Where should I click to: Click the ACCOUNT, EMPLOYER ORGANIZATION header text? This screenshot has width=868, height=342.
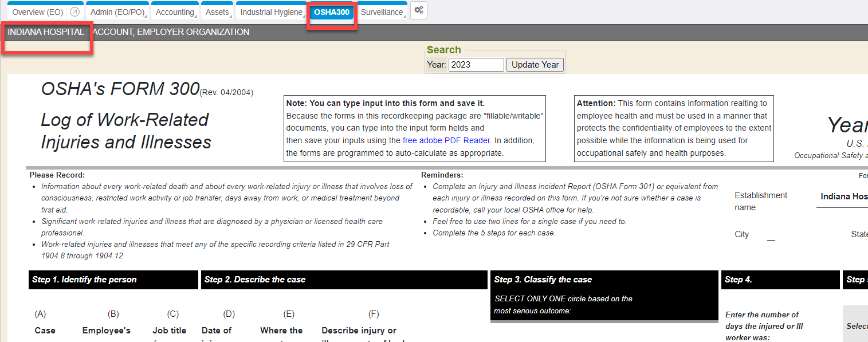click(x=171, y=32)
